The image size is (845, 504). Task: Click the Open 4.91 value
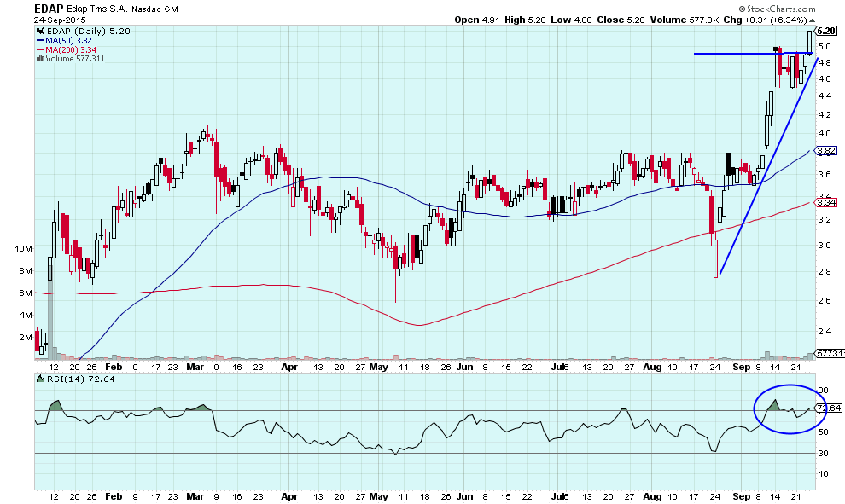point(477,20)
